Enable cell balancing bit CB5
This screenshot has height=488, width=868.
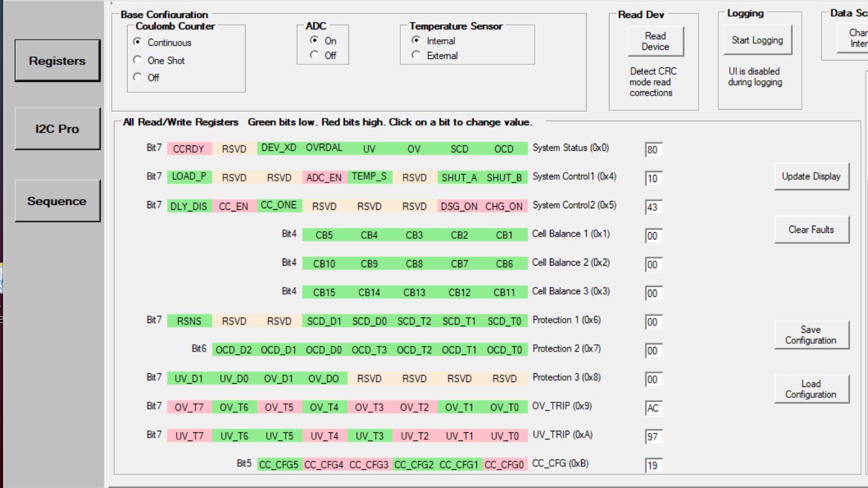click(324, 235)
